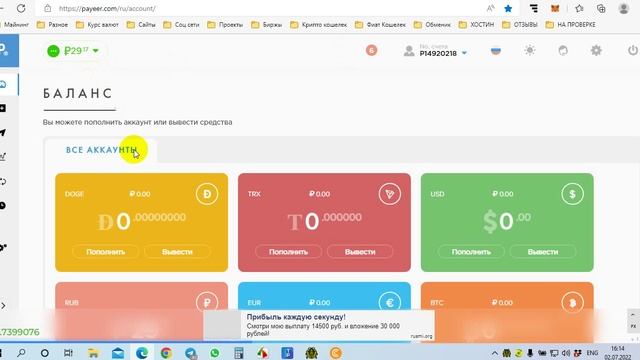The width and height of the screenshot is (640, 360).
Task: Open the Крипто кошелек bookmarks folder
Action: [x=318, y=24]
